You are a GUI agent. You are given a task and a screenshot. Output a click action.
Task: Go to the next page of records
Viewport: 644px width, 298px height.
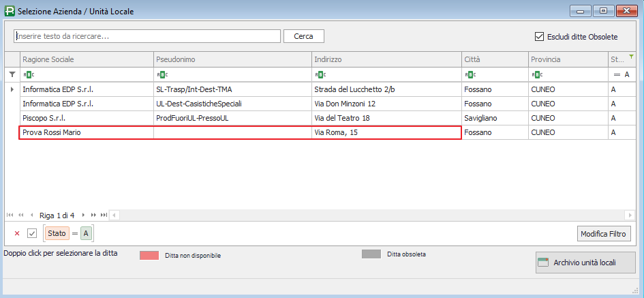(93, 215)
